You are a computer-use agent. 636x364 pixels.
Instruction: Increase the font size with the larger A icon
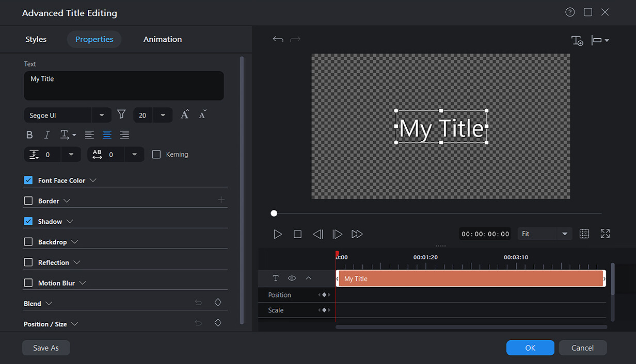coord(184,114)
